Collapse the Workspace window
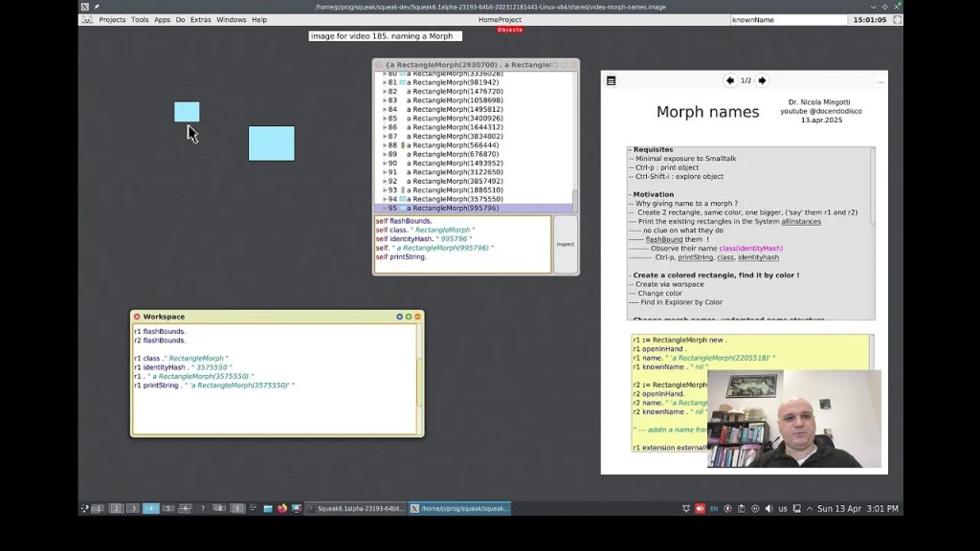 [417, 317]
